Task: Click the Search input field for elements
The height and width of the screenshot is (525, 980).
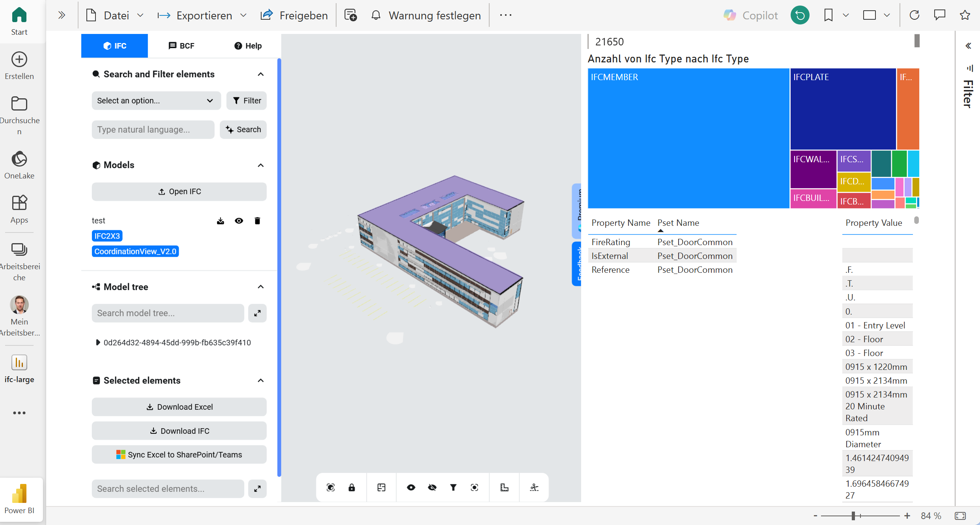Action: point(153,129)
